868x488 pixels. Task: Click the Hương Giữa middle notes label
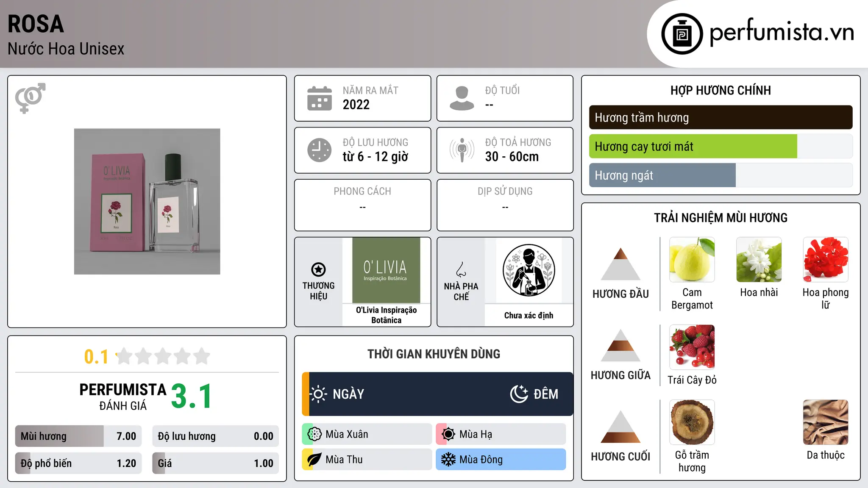620,375
